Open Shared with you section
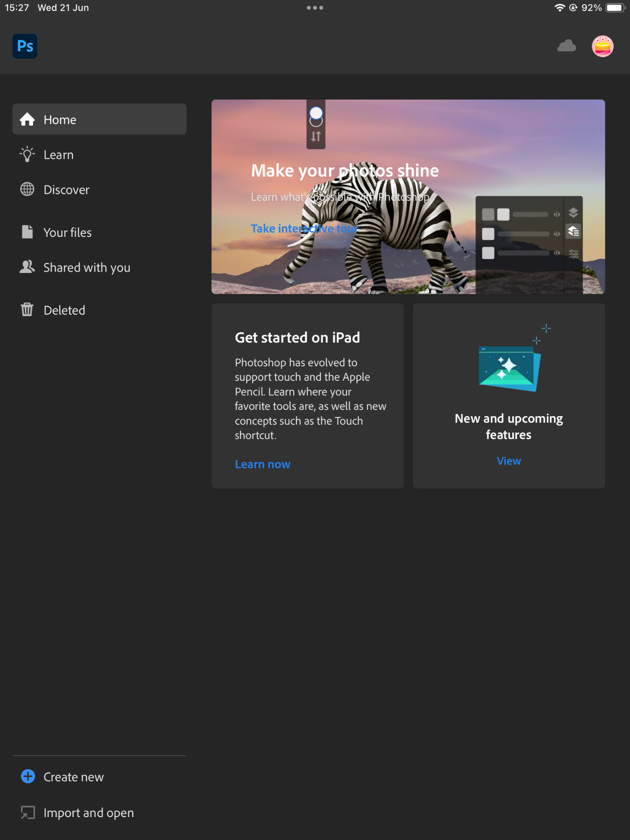 [87, 268]
